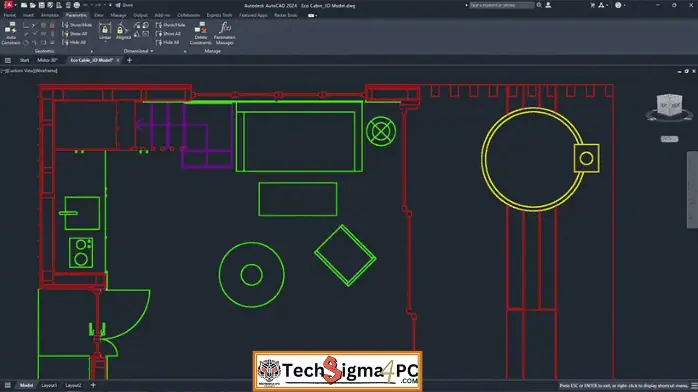The height and width of the screenshot is (392, 698).
Task: Click geometric Show All constraints button
Action: [x=74, y=33]
